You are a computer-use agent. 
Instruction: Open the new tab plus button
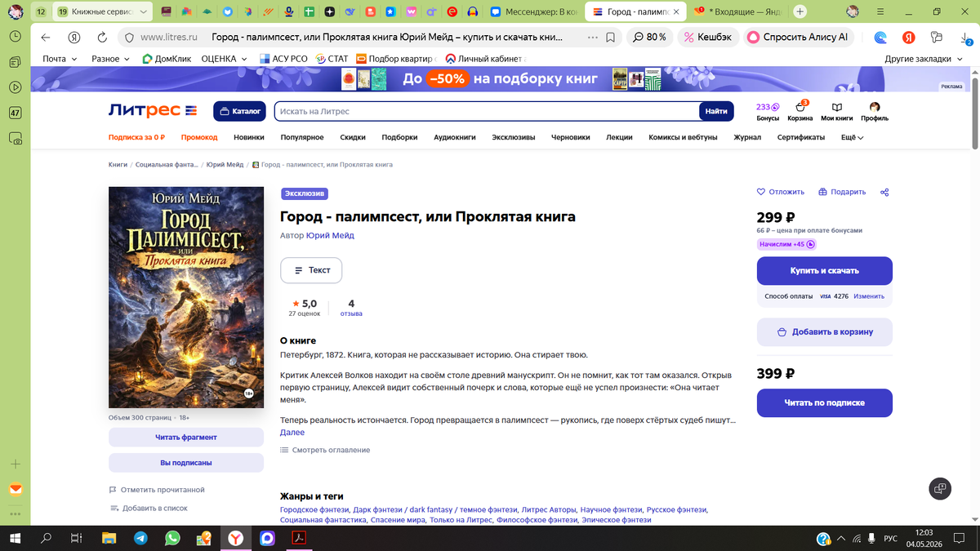point(800,11)
